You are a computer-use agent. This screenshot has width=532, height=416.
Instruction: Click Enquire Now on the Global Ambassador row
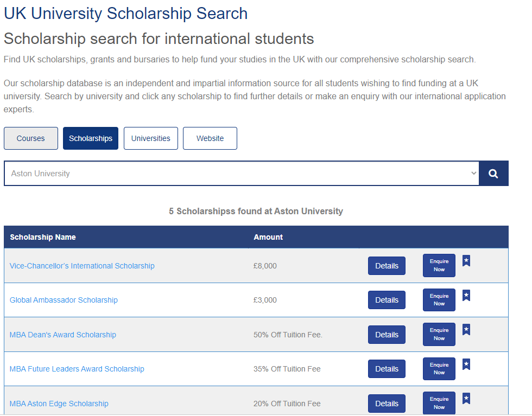coord(439,300)
